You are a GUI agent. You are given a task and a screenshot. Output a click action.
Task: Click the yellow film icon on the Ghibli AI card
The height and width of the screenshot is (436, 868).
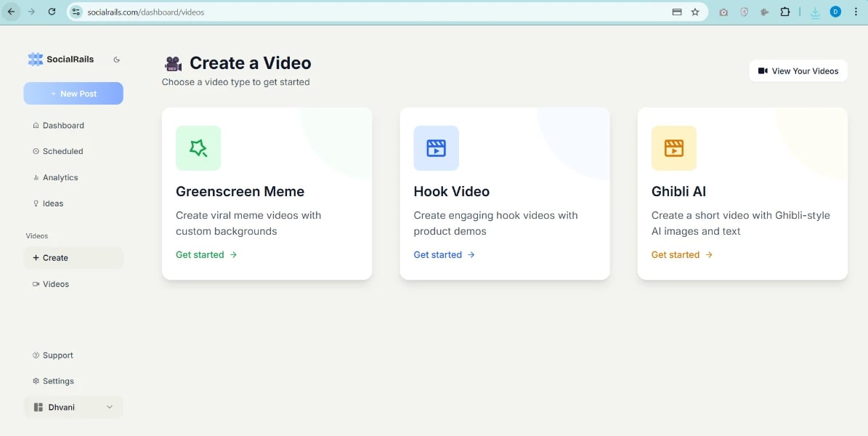(673, 148)
